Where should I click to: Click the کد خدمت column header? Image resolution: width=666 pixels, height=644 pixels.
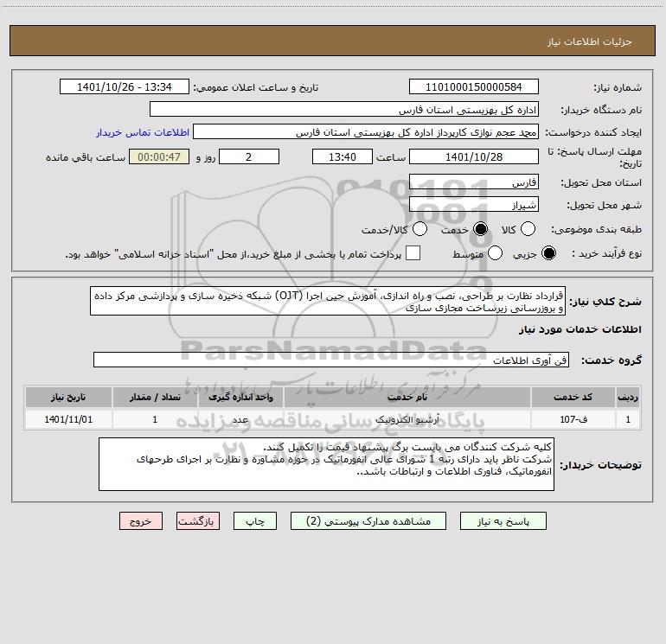(x=573, y=397)
